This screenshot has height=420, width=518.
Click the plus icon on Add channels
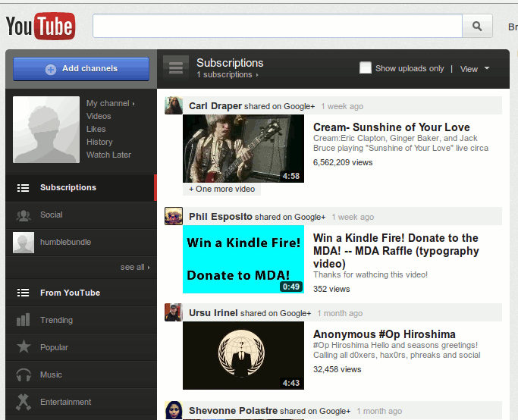51,69
